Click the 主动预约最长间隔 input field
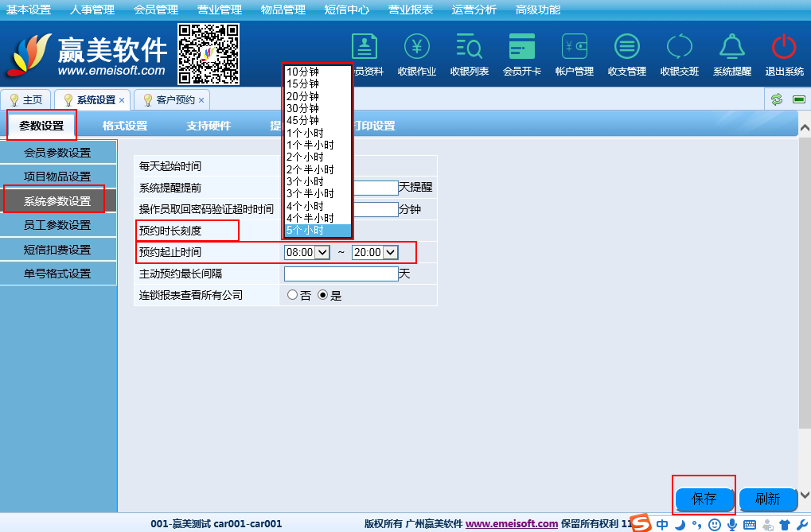This screenshot has height=532, width=811. pos(341,274)
